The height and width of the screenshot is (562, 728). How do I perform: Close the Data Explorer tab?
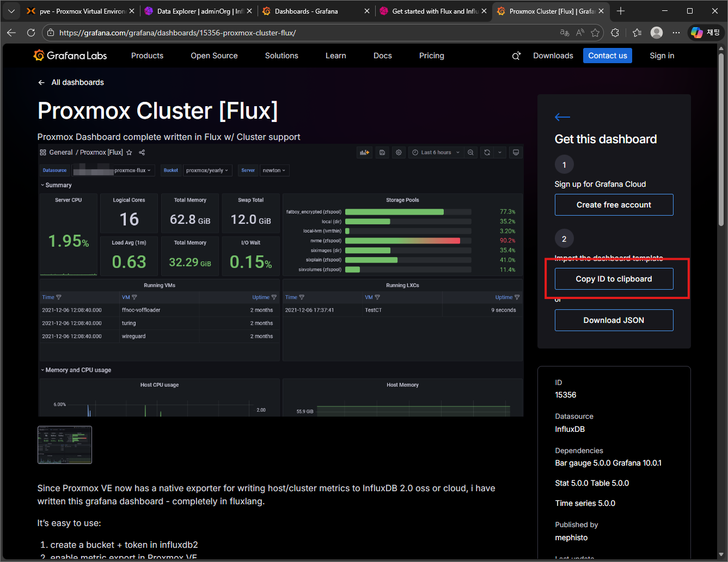pos(249,11)
